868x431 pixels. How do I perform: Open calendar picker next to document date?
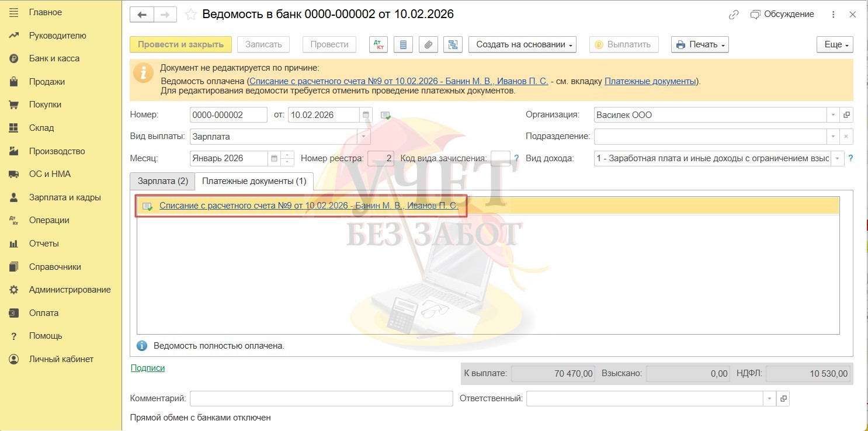tap(366, 115)
